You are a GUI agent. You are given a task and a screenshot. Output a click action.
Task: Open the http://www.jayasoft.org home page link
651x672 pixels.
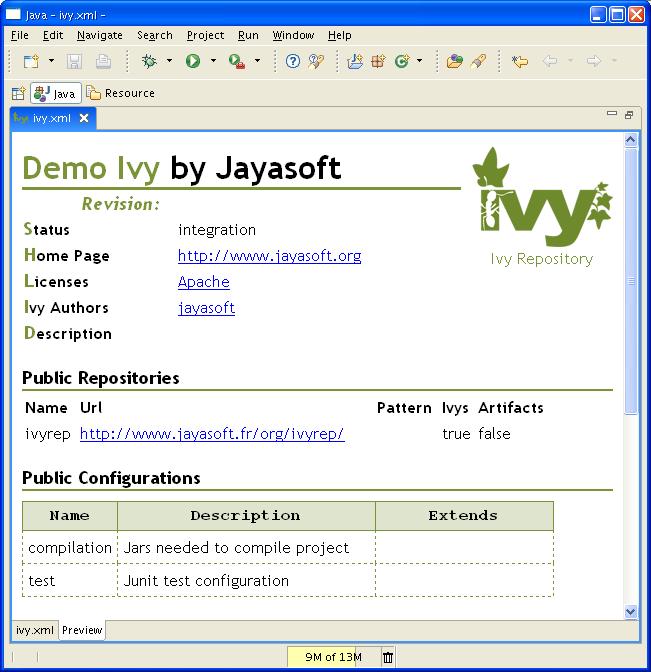point(269,256)
